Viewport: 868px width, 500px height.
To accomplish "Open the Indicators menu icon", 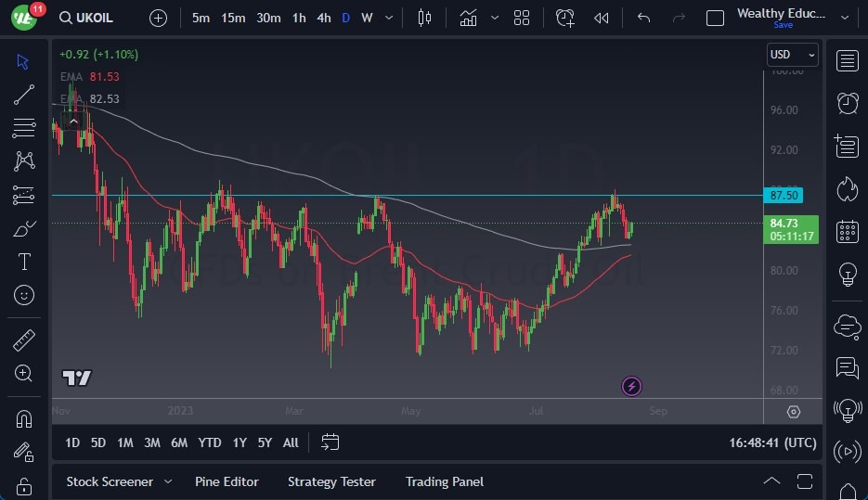I will point(469,18).
